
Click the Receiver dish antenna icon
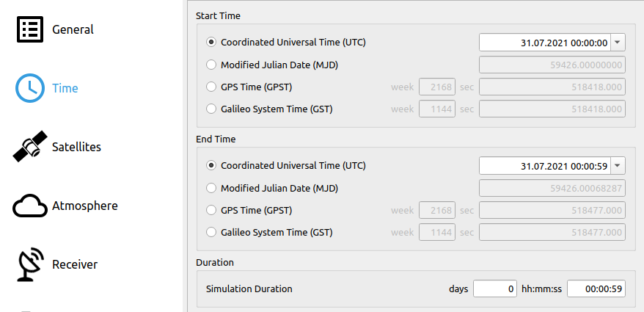[30, 264]
